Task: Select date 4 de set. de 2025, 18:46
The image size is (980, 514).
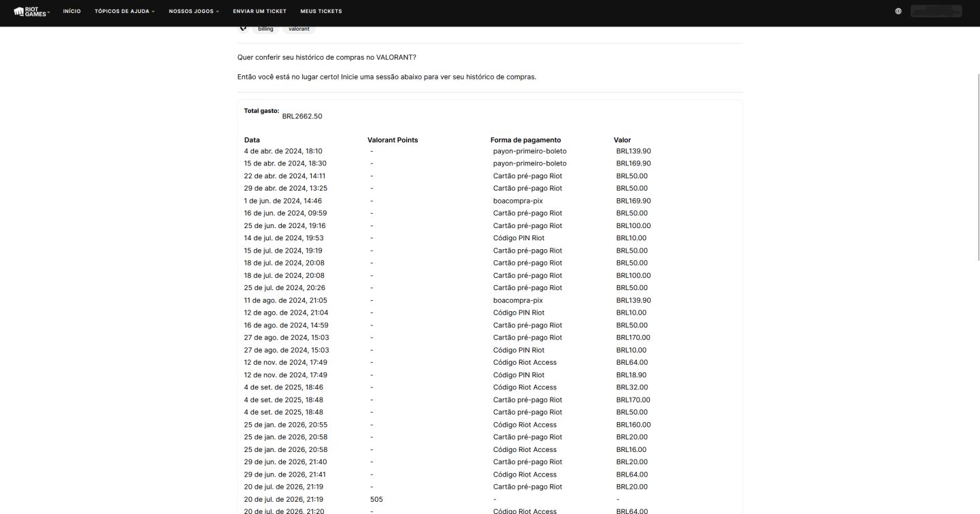Action: (x=284, y=387)
